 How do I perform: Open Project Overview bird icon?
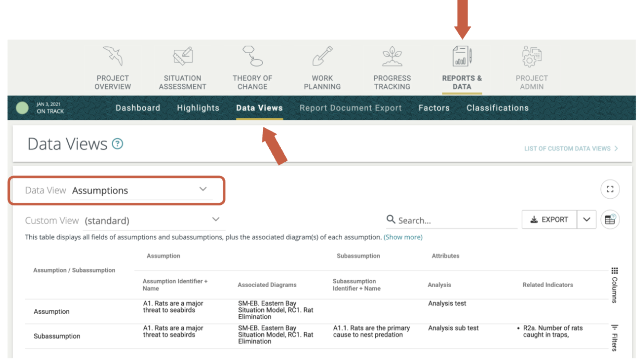[113, 56]
